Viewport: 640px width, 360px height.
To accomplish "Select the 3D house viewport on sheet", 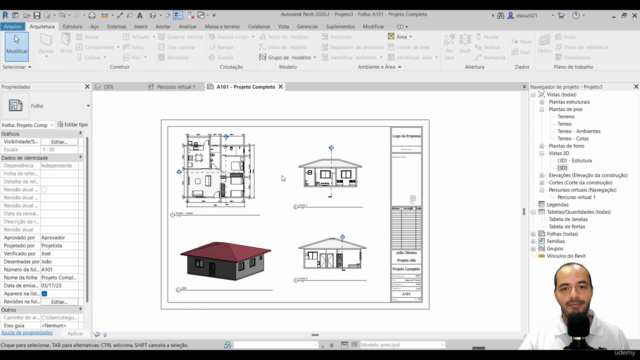I will (225, 261).
